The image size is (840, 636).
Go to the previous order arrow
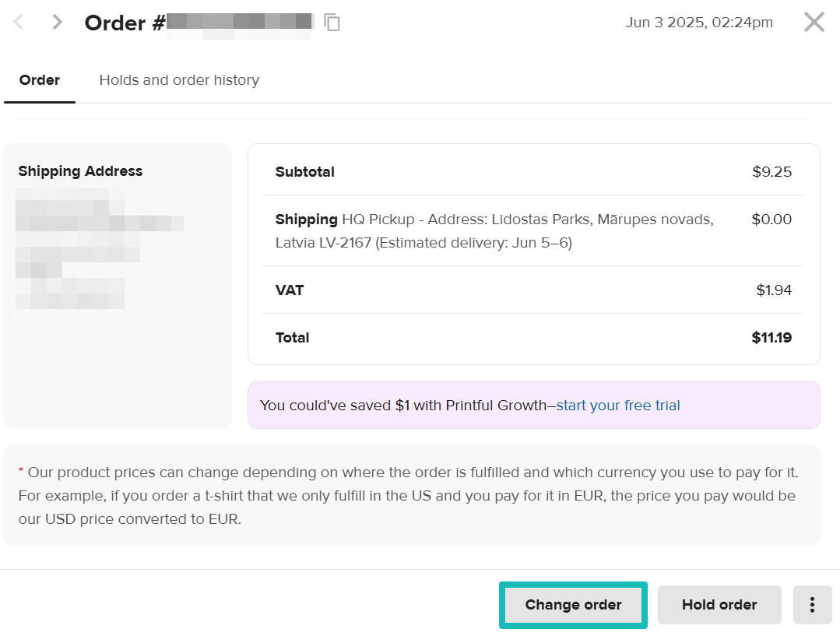(x=19, y=23)
